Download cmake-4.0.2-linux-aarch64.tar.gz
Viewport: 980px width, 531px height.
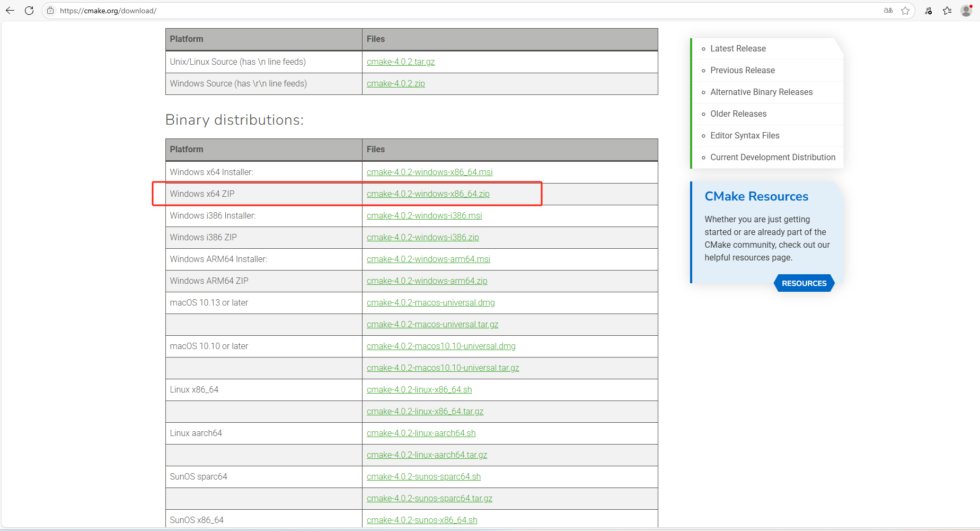click(x=427, y=455)
